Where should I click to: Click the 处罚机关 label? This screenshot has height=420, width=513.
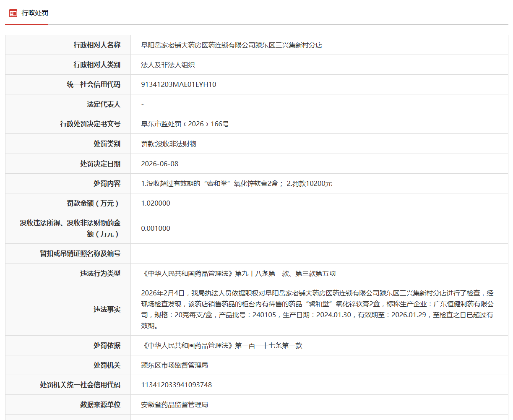pos(107,365)
